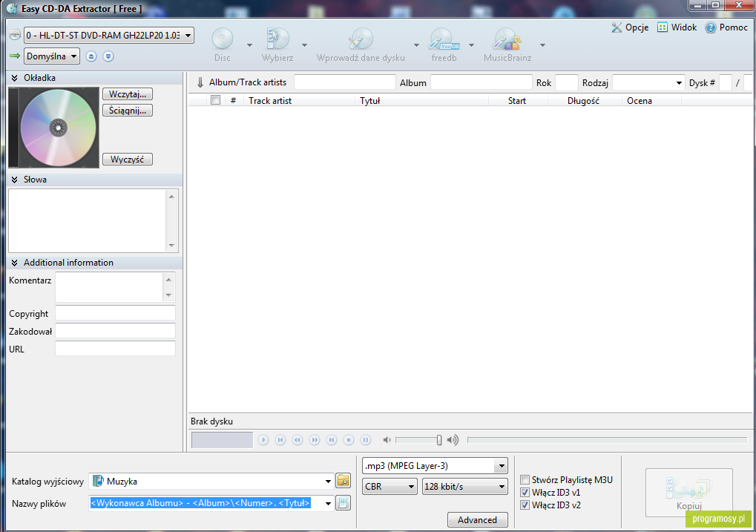Image resolution: width=756 pixels, height=532 pixels.
Task: Collapse the Additional information panel
Action: (14, 263)
